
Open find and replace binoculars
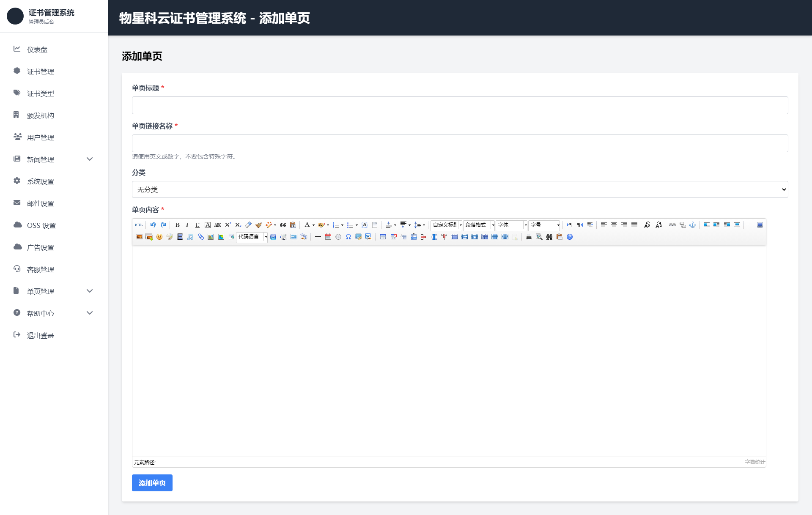tap(549, 237)
